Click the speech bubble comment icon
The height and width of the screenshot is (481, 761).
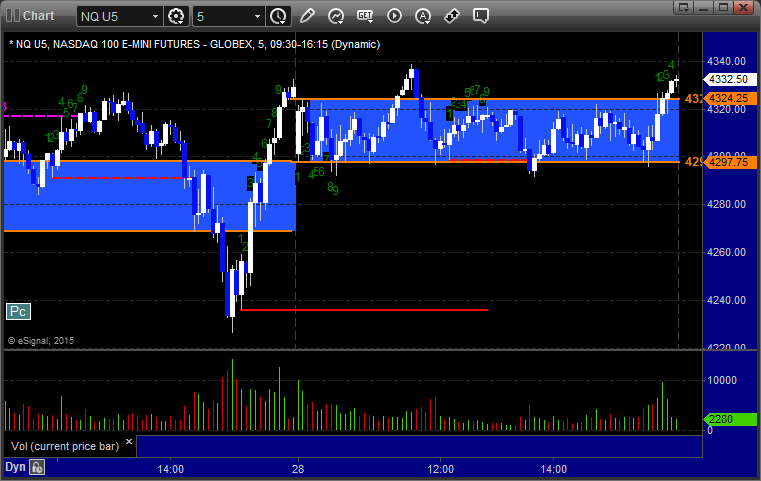click(x=480, y=16)
